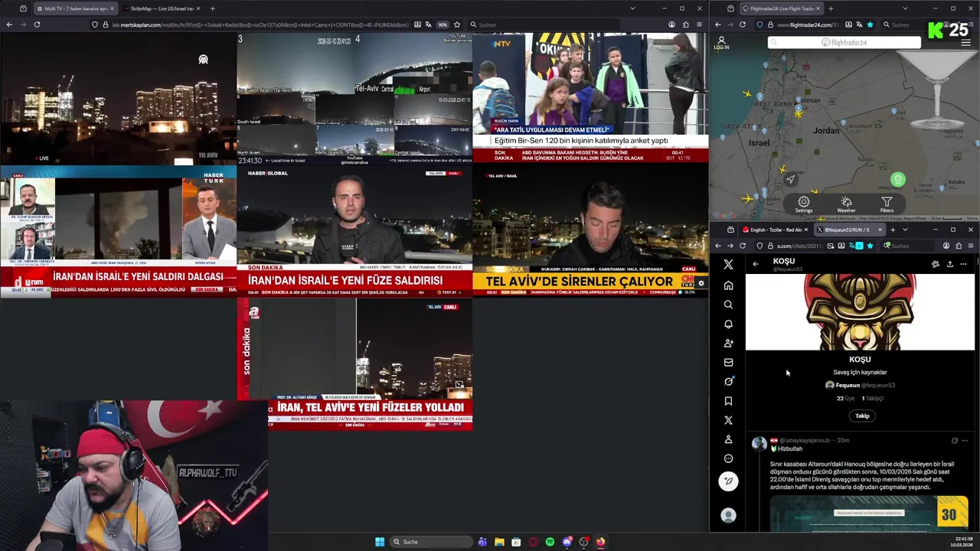Screen dimensions: 980x551
Task: Open Flightradar24 Filters
Action: [887, 204]
